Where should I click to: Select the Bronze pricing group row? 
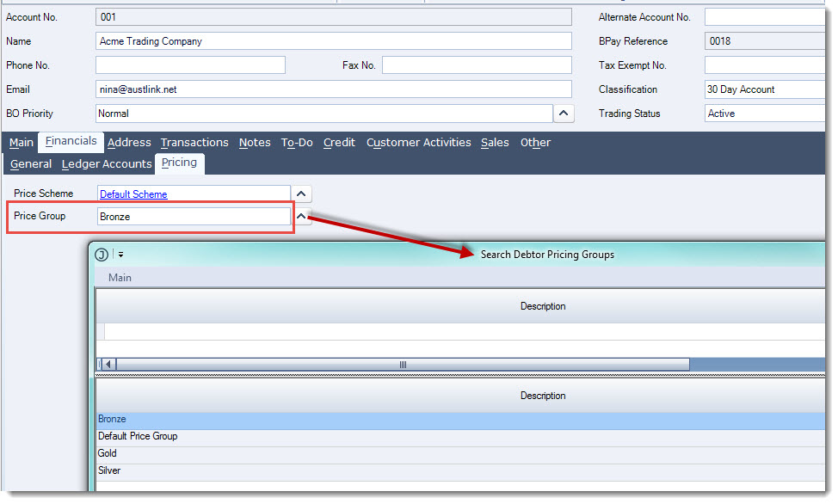point(460,420)
